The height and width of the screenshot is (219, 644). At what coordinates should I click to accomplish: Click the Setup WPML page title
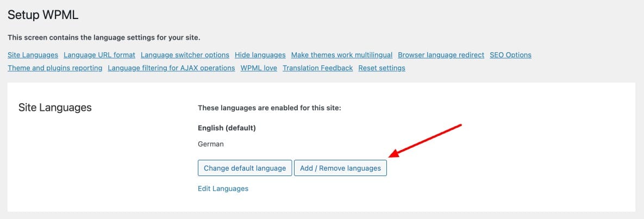(43, 16)
